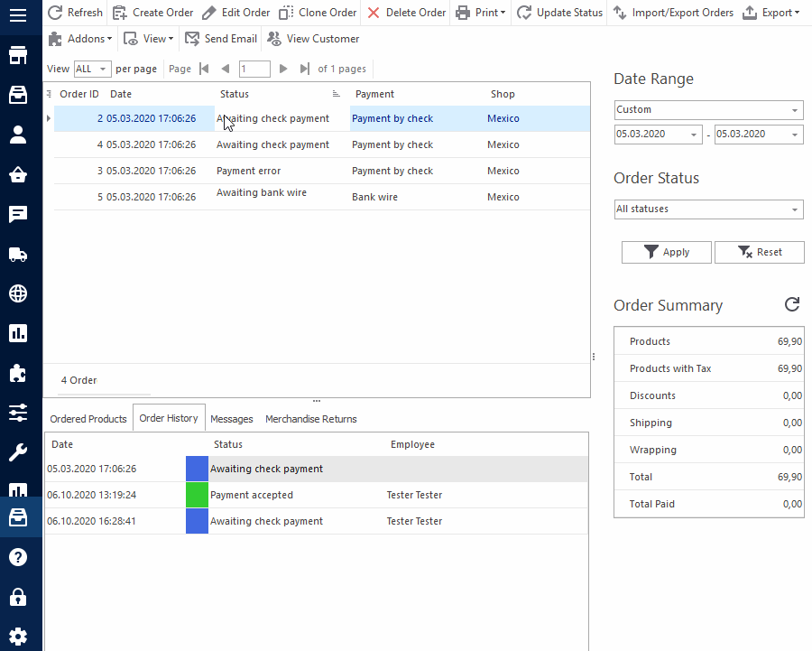Click the Reset filter button
The height and width of the screenshot is (651, 812).
click(759, 252)
